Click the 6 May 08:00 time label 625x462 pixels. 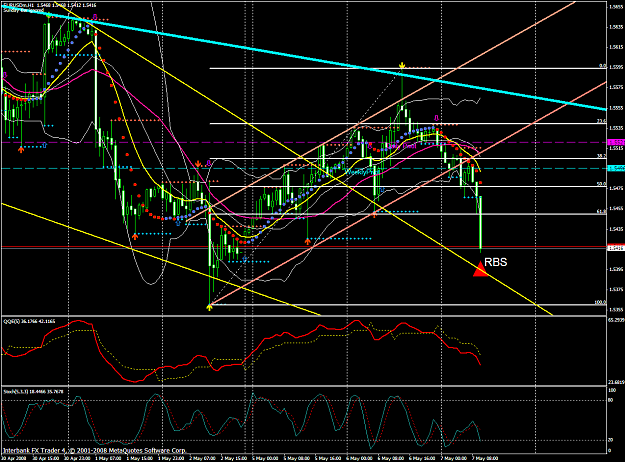(391, 458)
